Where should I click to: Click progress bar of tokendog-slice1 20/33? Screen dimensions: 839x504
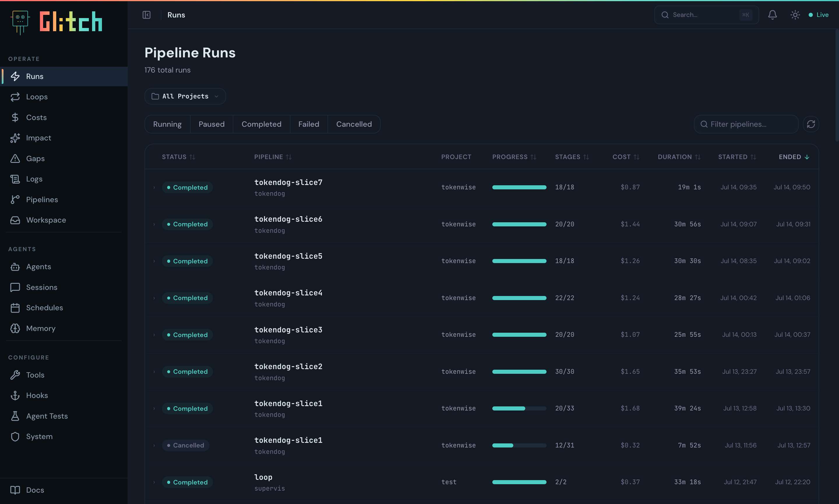click(519, 408)
